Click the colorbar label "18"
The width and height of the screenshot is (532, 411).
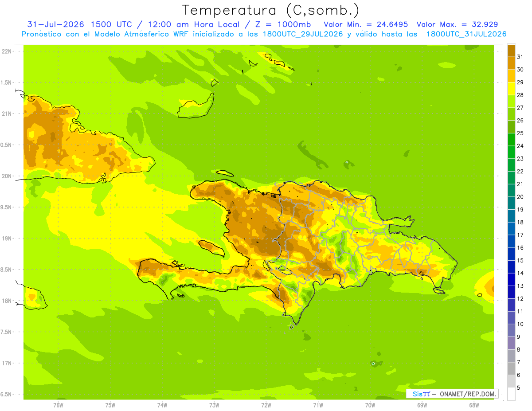click(520, 222)
